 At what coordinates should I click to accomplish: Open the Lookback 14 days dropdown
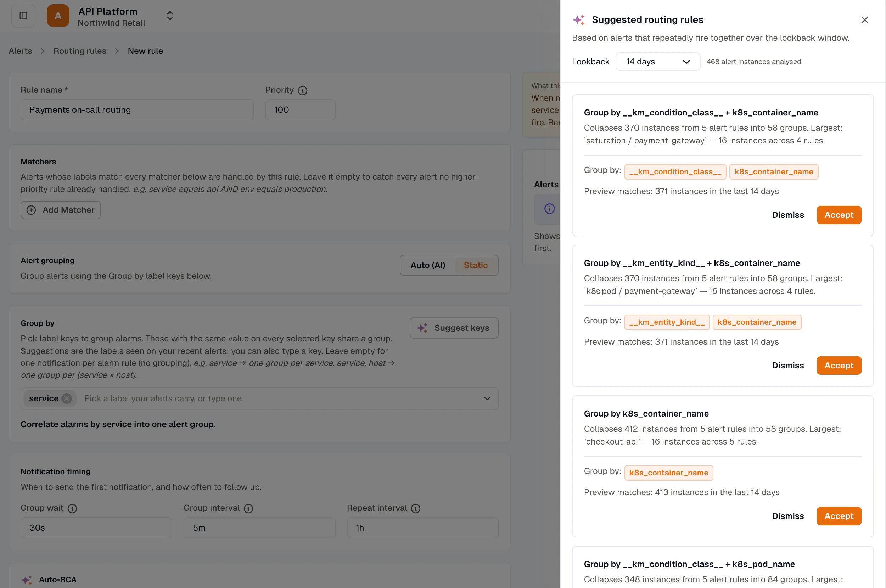click(657, 62)
